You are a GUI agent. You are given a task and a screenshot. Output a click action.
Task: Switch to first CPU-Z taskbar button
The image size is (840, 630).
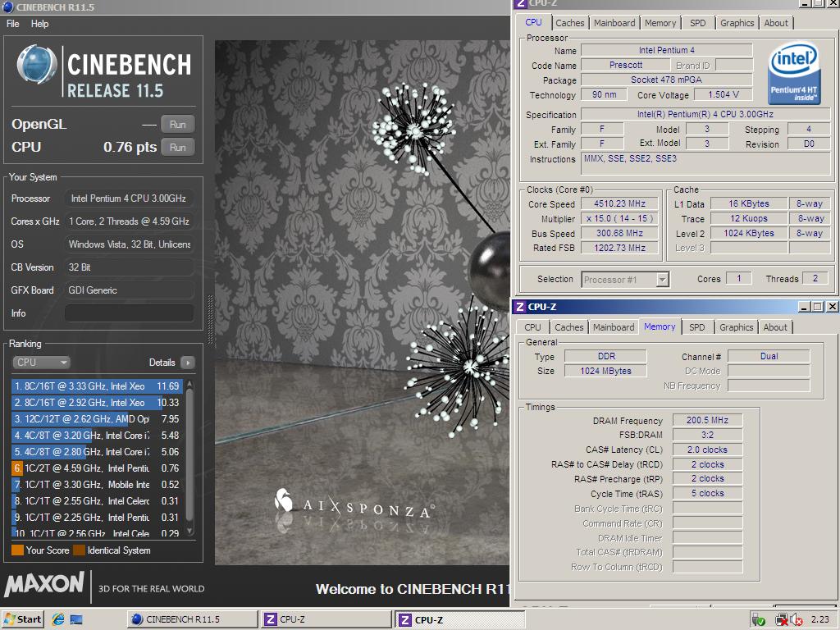coord(326,619)
